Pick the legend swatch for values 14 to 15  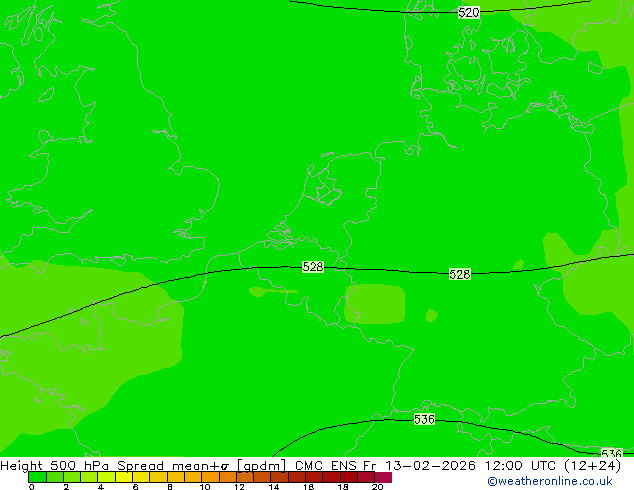tap(280, 477)
